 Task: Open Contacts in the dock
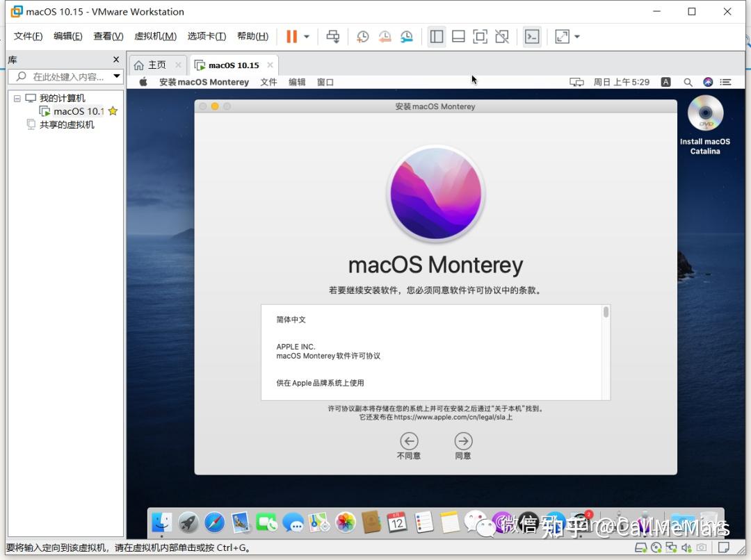(x=371, y=522)
